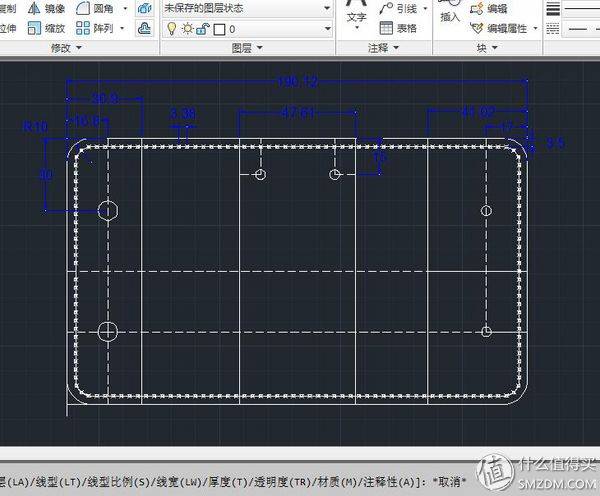Click the lineweight icon with thick bars

click(x=553, y=8)
